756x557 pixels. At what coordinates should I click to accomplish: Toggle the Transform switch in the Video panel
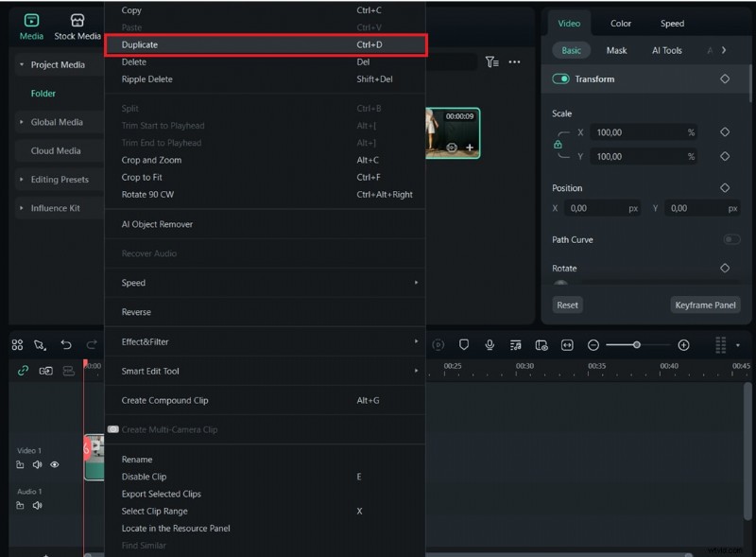pyautogui.click(x=560, y=79)
